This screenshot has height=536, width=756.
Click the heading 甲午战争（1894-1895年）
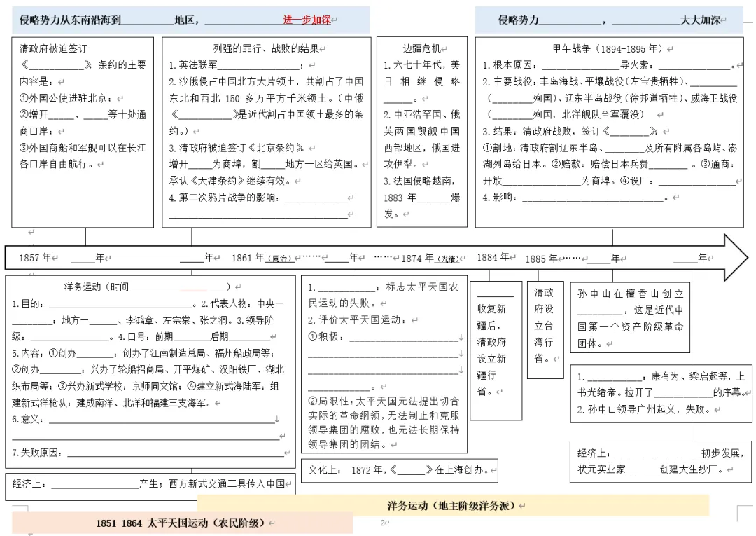click(608, 48)
